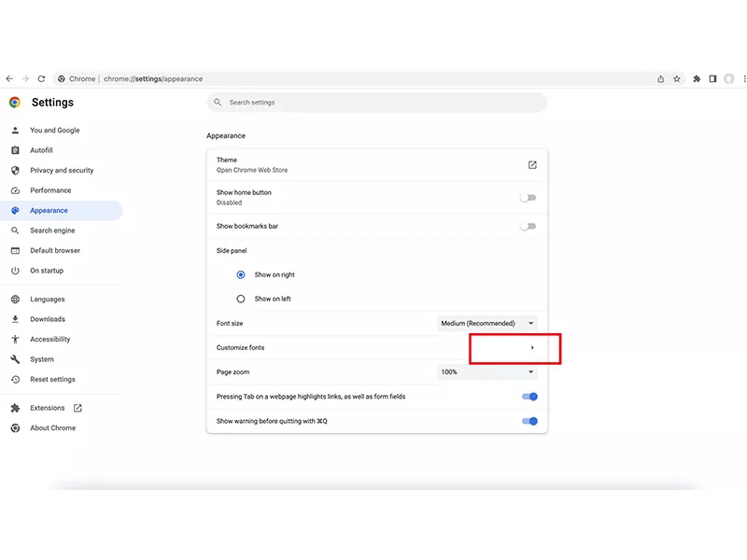Viewport: 747px width, 560px height.
Task: Open the System settings section
Action: pos(42,359)
